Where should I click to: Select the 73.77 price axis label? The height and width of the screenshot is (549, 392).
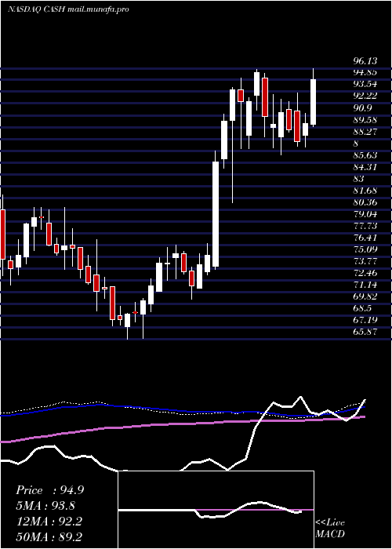point(365,261)
